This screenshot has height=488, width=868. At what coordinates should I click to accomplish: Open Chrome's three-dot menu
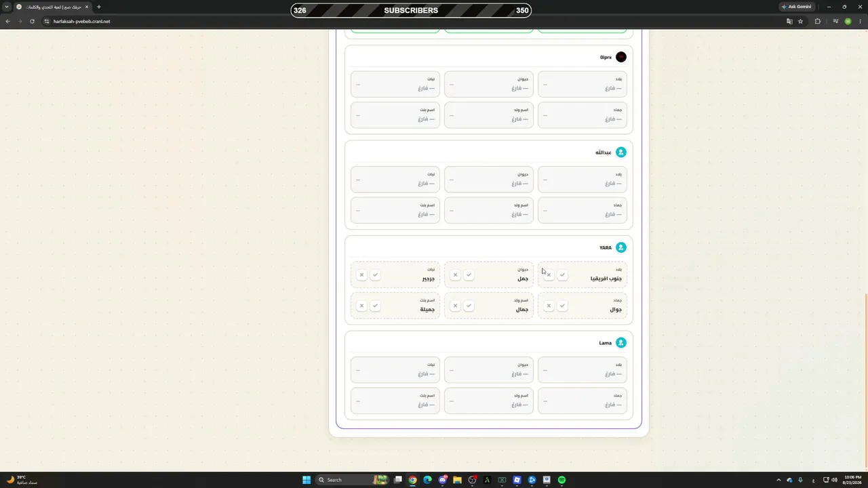860,21
